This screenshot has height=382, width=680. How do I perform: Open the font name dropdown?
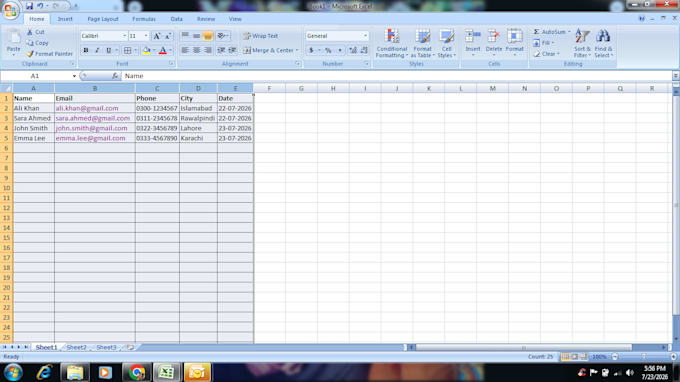coord(124,36)
